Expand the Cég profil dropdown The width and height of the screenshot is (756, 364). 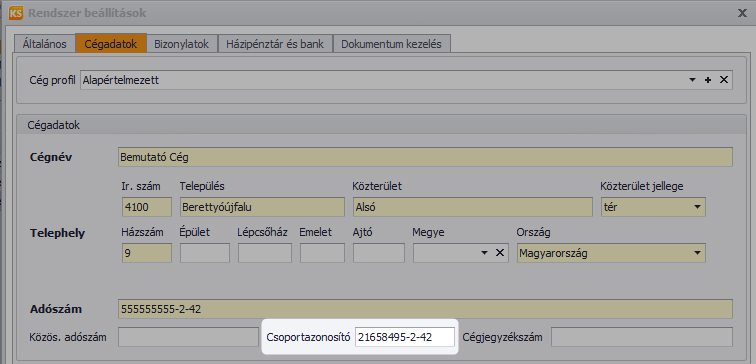coord(692,80)
